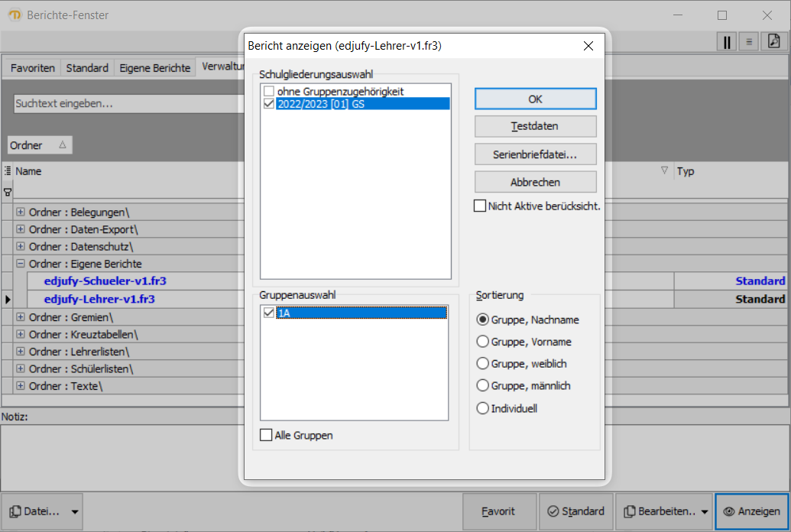Enable the 'ohne Gruppenzugehörigkeit' checkbox
The width and height of the screenshot is (791, 532).
tap(268, 92)
